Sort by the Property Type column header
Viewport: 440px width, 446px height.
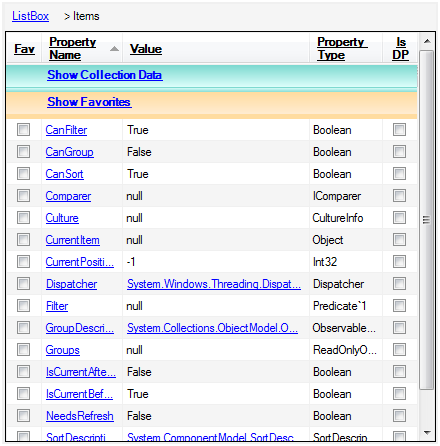coord(342,48)
